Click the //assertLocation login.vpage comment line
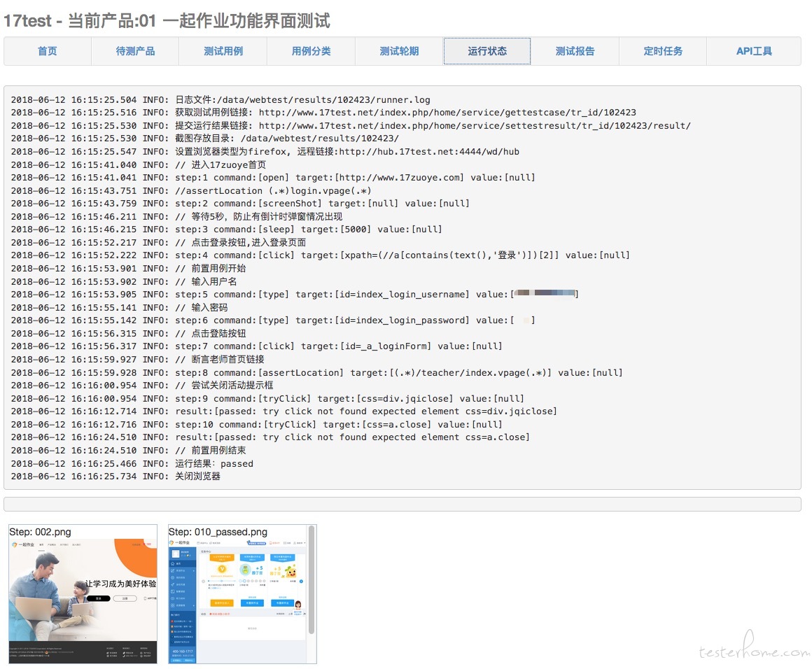Screen dimensions: 812x669 click(x=191, y=190)
